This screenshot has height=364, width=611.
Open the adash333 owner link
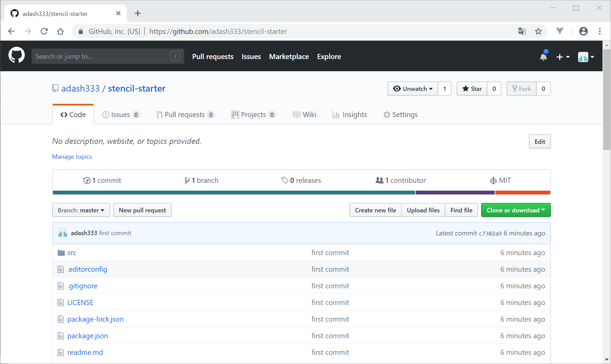pyautogui.click(x=80, y=89)
